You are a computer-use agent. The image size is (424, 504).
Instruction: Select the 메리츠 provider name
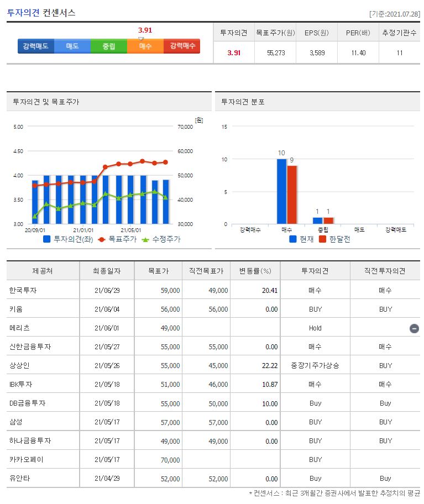point(19,328)
